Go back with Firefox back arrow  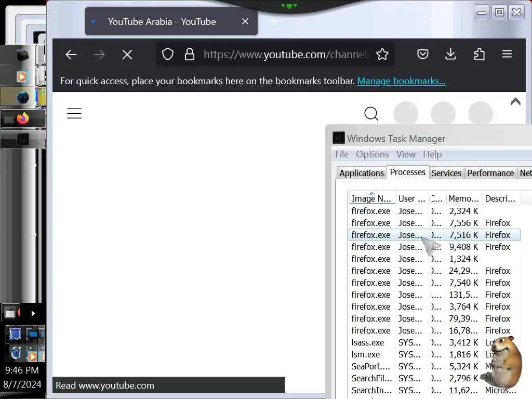coord(71,54)
